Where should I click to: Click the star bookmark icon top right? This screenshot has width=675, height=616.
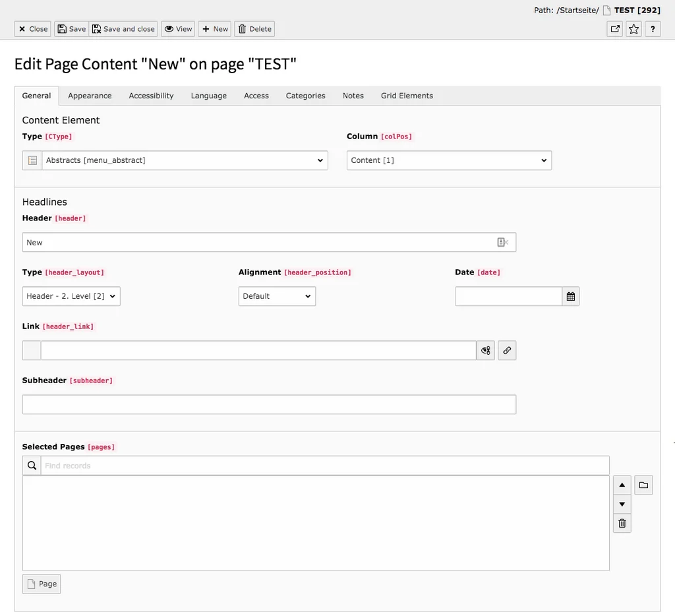[633, 29]
